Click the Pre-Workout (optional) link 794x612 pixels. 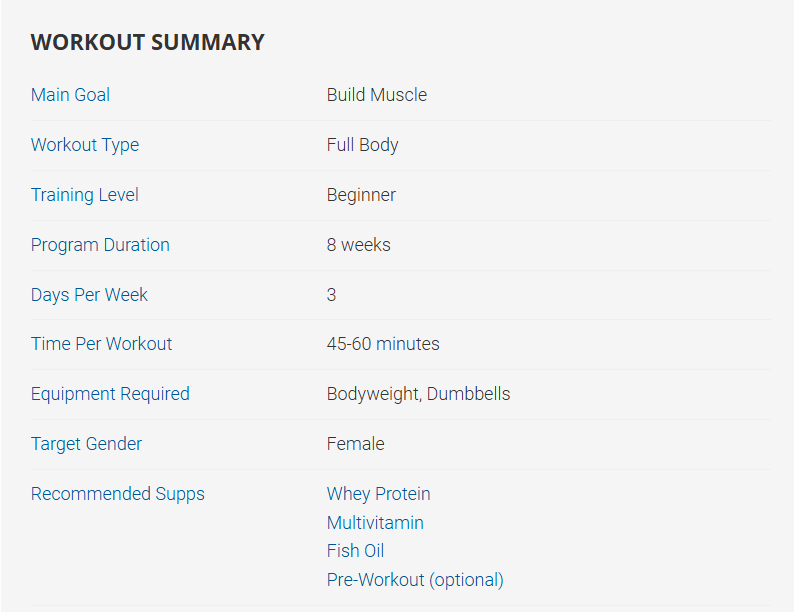click(x=415, y=580)
